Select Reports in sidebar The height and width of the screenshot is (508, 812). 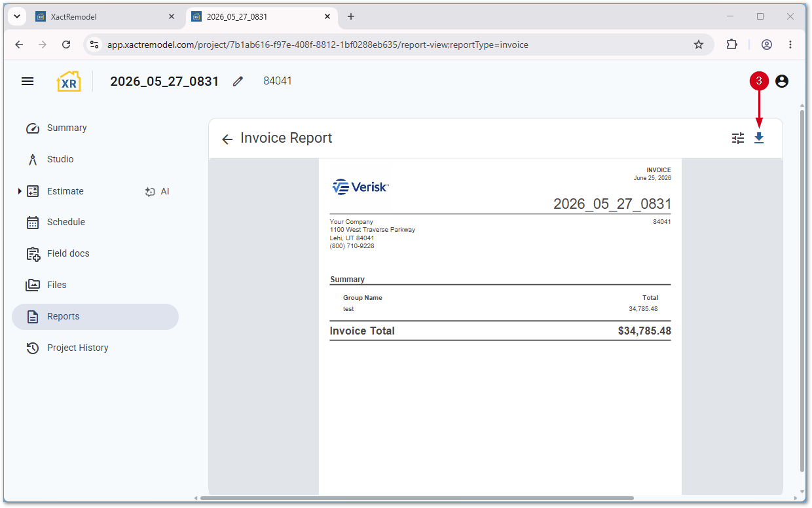(x=95, y=316)
